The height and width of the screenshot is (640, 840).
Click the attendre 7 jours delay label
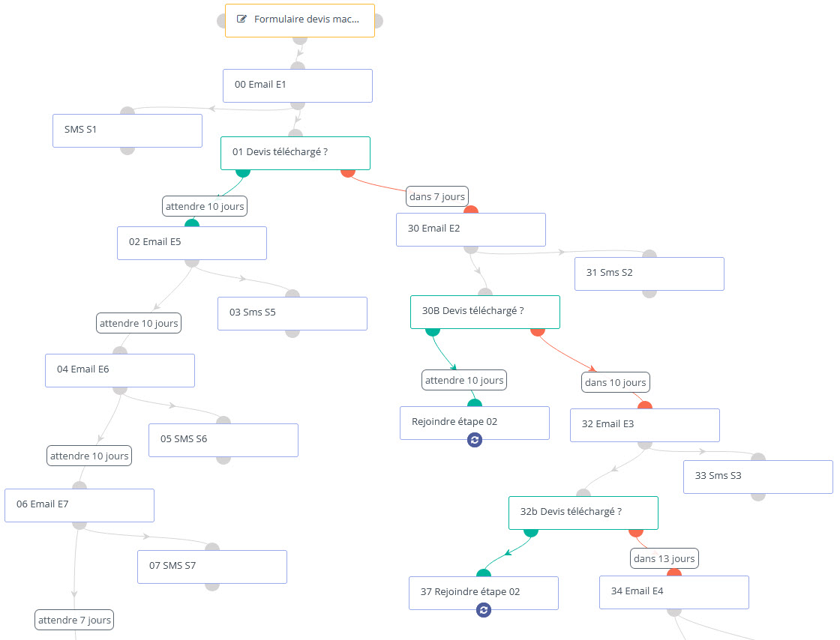[x=74, y=620]
